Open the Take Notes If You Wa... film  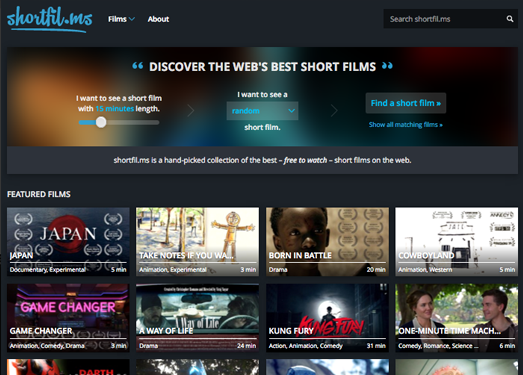click(197, 242)
